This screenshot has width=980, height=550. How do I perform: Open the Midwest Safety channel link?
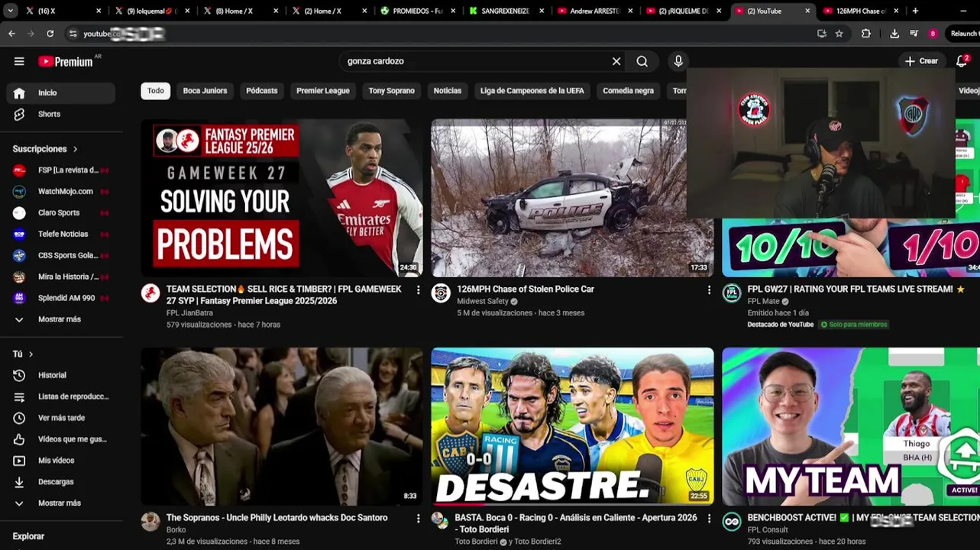click(483, 302)
